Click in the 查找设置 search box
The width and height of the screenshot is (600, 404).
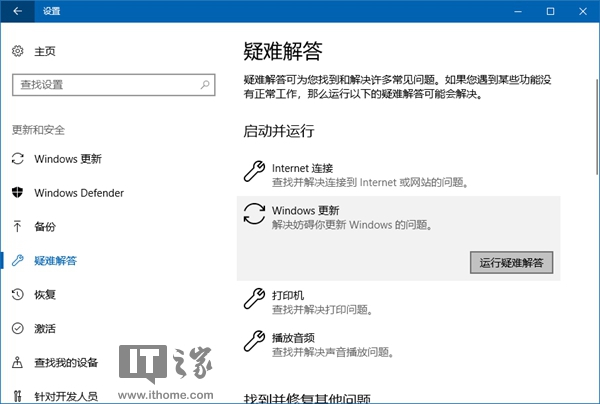coord(114,85)
